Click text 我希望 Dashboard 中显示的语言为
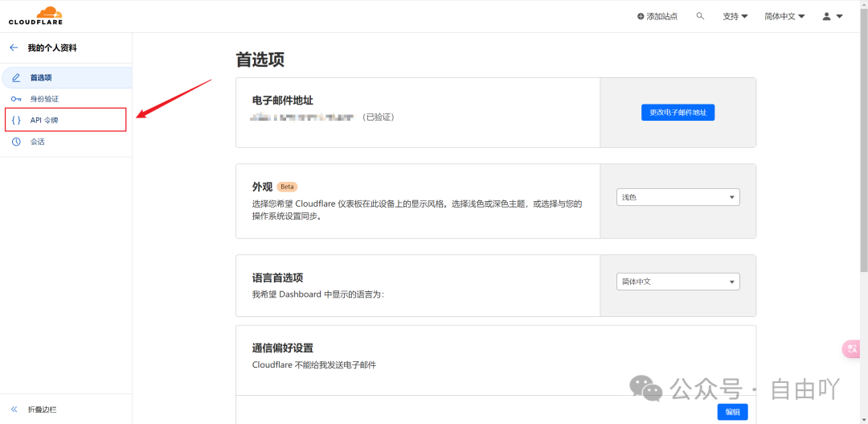 [317, 294]
